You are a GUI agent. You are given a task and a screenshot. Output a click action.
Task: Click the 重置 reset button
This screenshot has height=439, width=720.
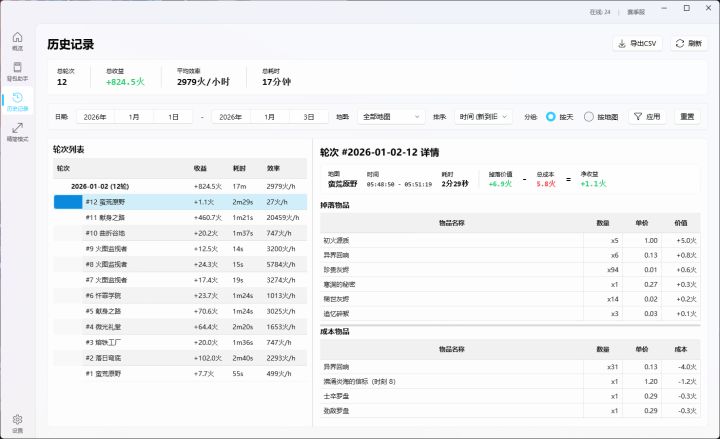687,117
